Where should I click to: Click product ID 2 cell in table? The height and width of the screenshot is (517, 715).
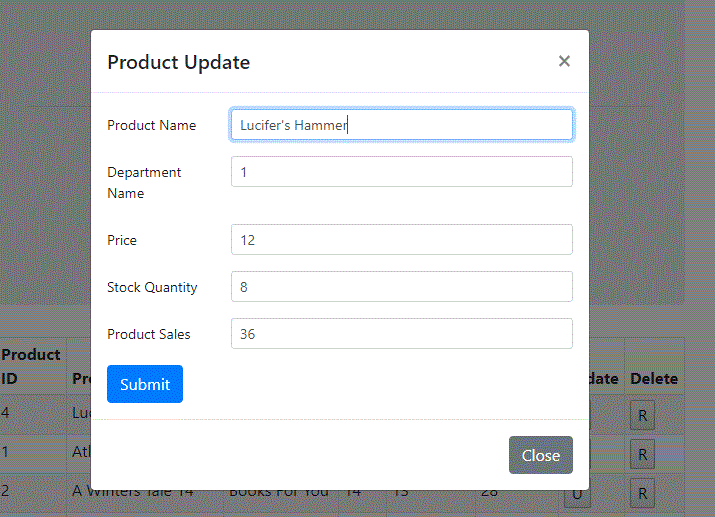point(33,491)
